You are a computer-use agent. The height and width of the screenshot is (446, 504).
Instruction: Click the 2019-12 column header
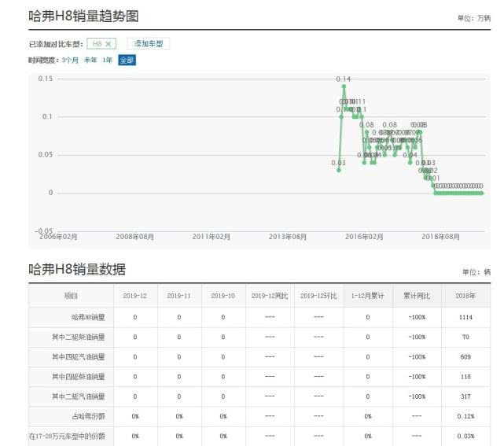[135, 296]
